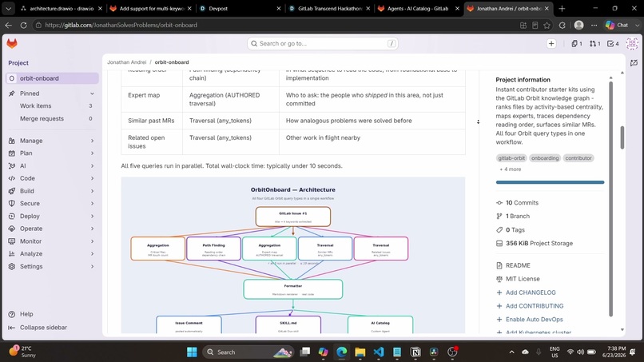This screenshot has height=362, width=644.
Task: Switch to architecture.drawio tab
Action: [x=61, y=8]
